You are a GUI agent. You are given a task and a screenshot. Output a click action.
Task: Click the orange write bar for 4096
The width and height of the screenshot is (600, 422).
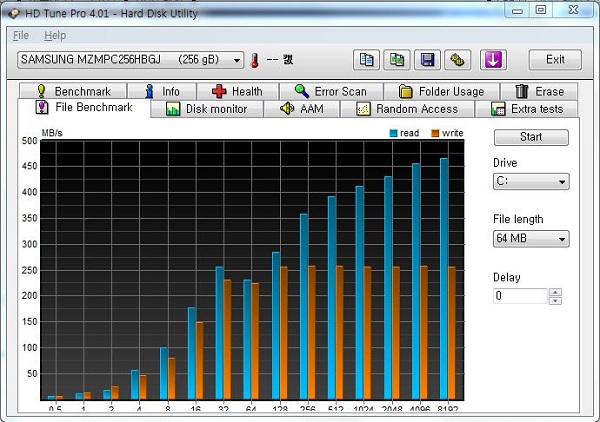click(424, 333)
